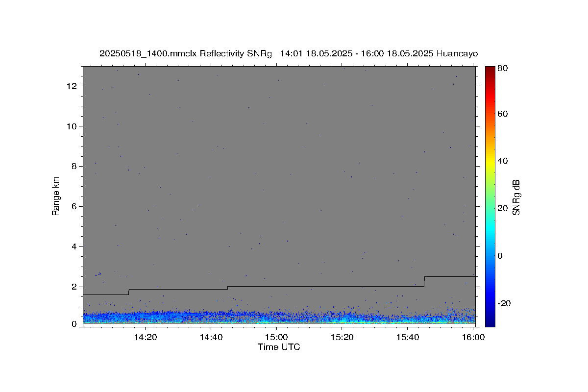Click the 'Huancayo' station name in the title
Image resolution: width=588 pixels, height=392 pixels.
click(x=457, y=54)
